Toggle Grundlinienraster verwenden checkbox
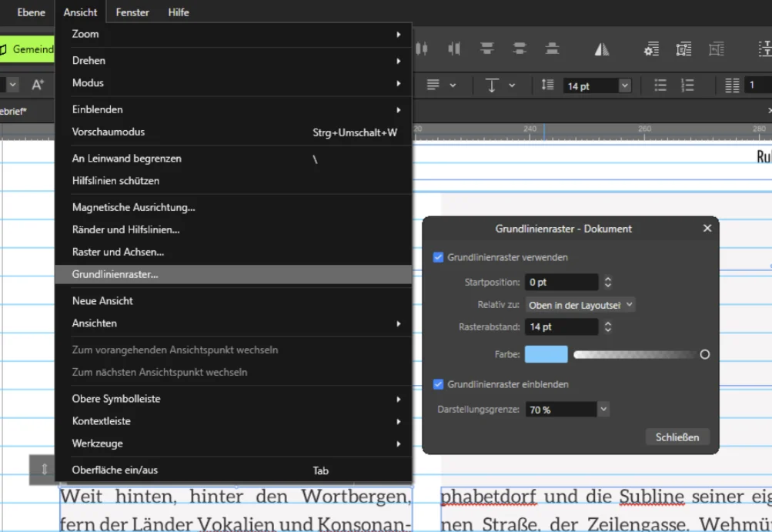 (438, 257)
